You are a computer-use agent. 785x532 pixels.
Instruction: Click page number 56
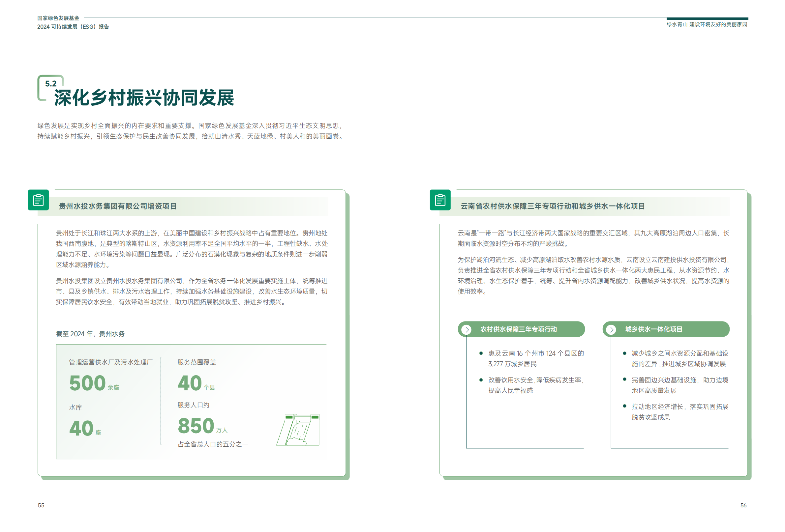[743, 505]
